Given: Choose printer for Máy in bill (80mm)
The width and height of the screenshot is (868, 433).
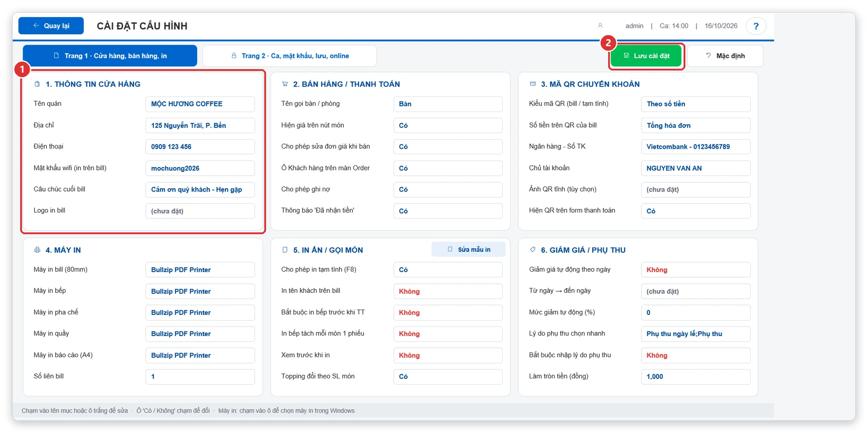Looking at the screenshot, I should (200, 270).
